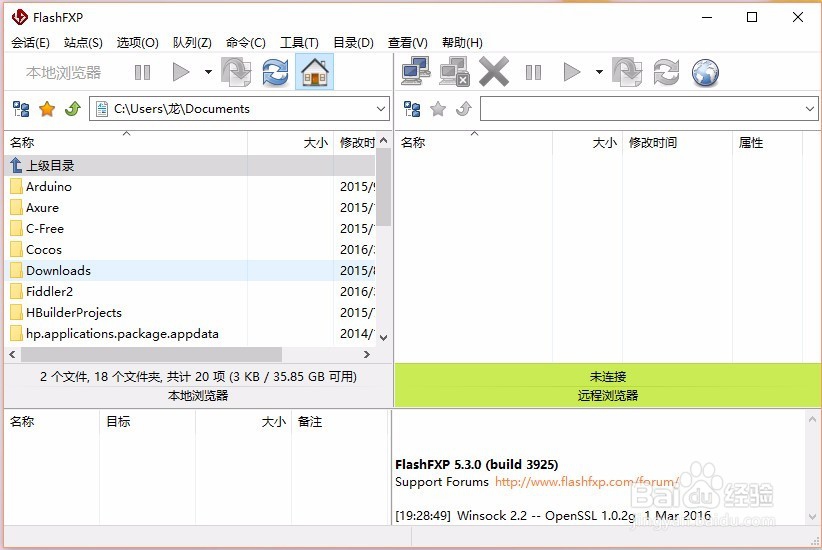Open the 队列(Z) menu
The image size is (822, 550).
[192, 42]
